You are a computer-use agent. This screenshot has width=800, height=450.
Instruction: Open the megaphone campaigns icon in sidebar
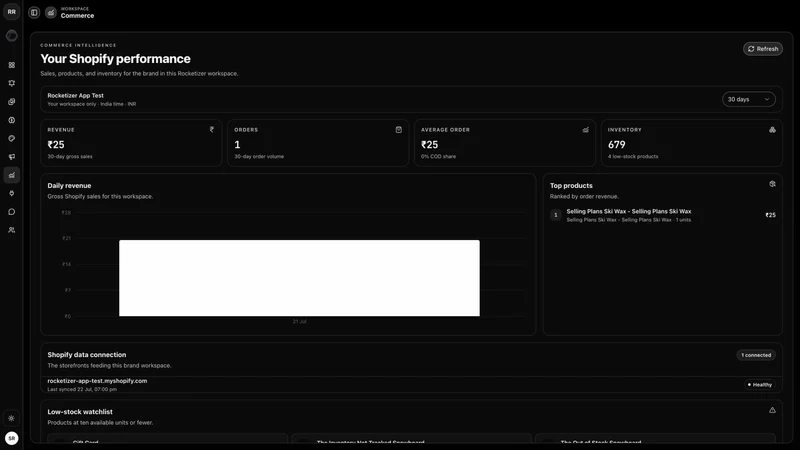point(11,157)
